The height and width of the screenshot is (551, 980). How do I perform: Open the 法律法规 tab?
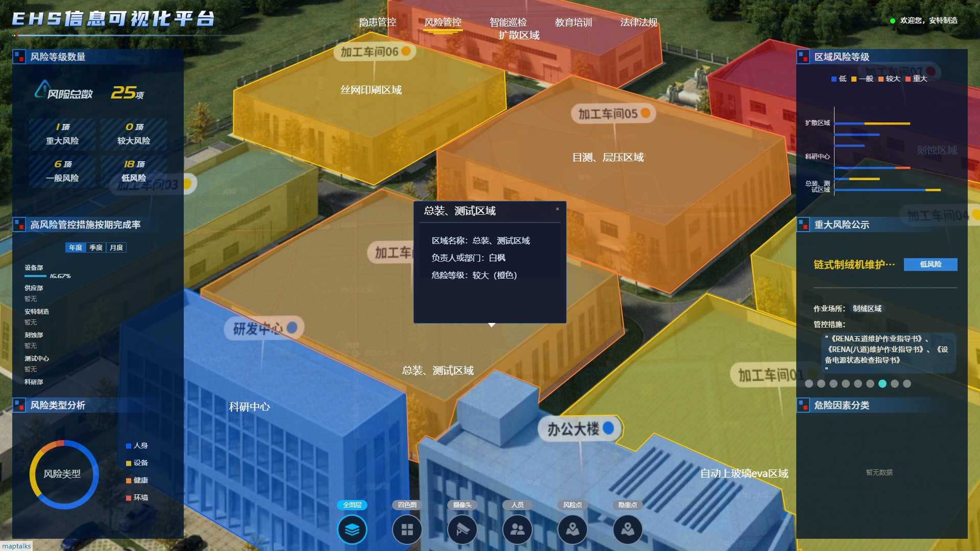(639, 22)
